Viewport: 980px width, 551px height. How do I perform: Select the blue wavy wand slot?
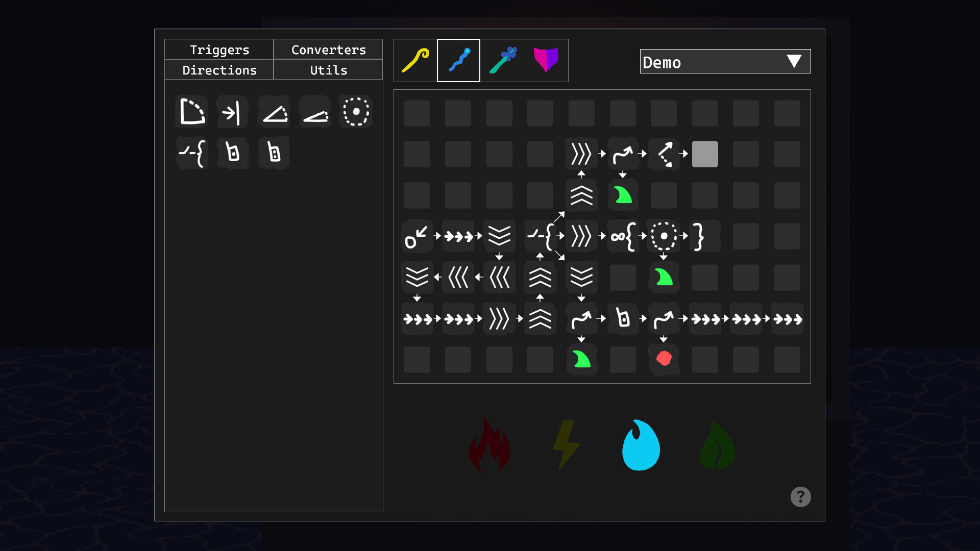(x=458, y=61)
